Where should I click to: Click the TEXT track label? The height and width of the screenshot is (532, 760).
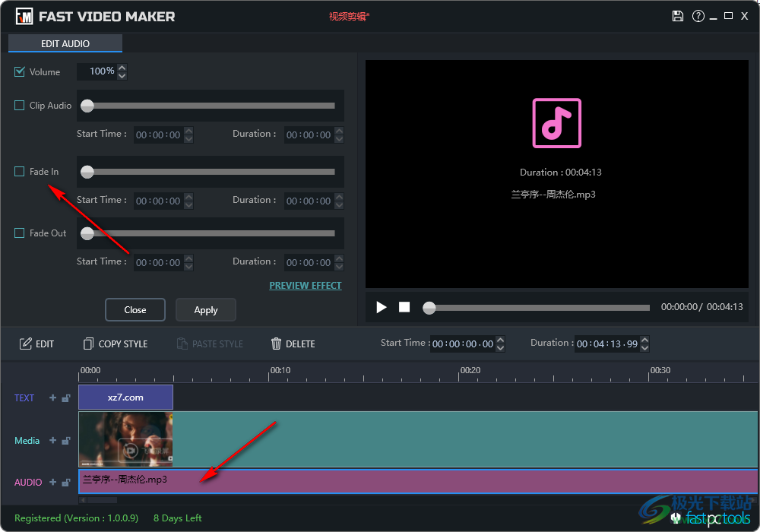tap(24, 397)
